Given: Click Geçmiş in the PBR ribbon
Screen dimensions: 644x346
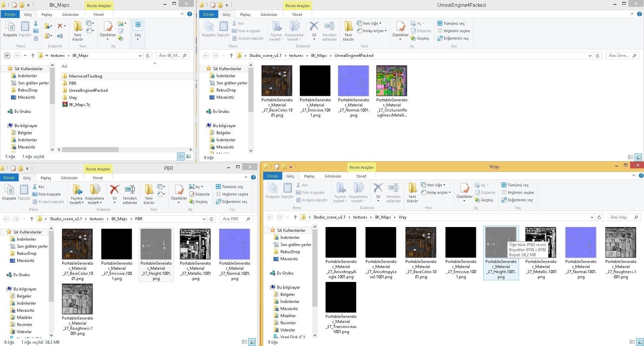Looking at the screenshot, I should click(x=199, y=202).
